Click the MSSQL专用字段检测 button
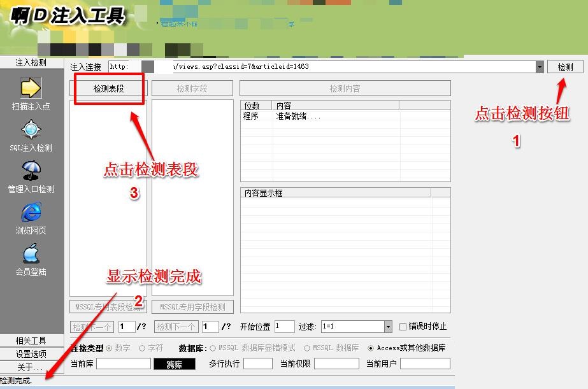 click(192, 307)
